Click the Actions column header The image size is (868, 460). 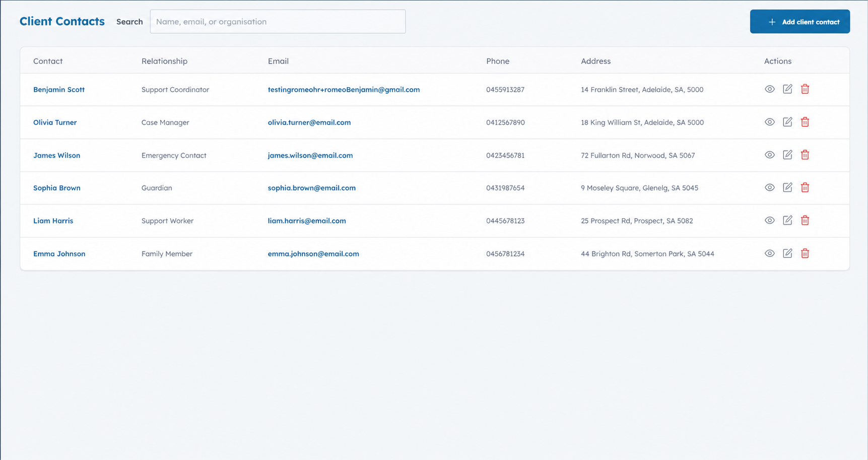[x=777, y=61]
